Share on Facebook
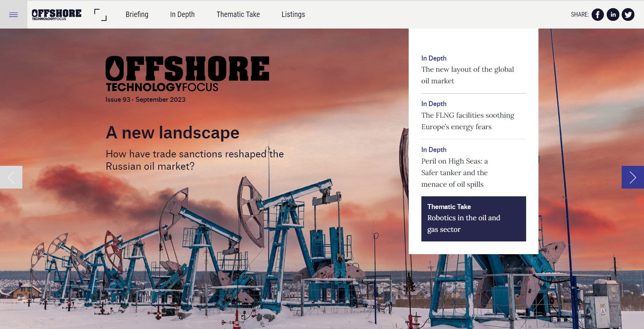This screenshot has height=329, width=644. (x=597, y=15)
